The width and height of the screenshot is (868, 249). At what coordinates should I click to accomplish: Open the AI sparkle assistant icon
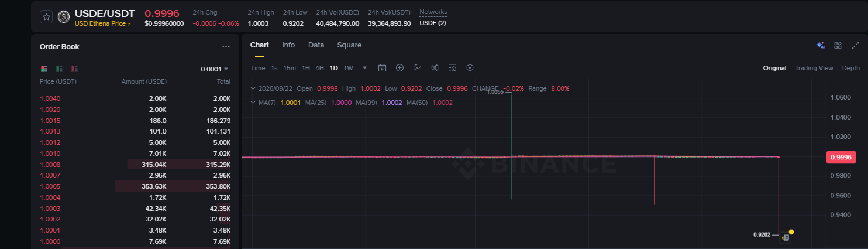point(821,45)
